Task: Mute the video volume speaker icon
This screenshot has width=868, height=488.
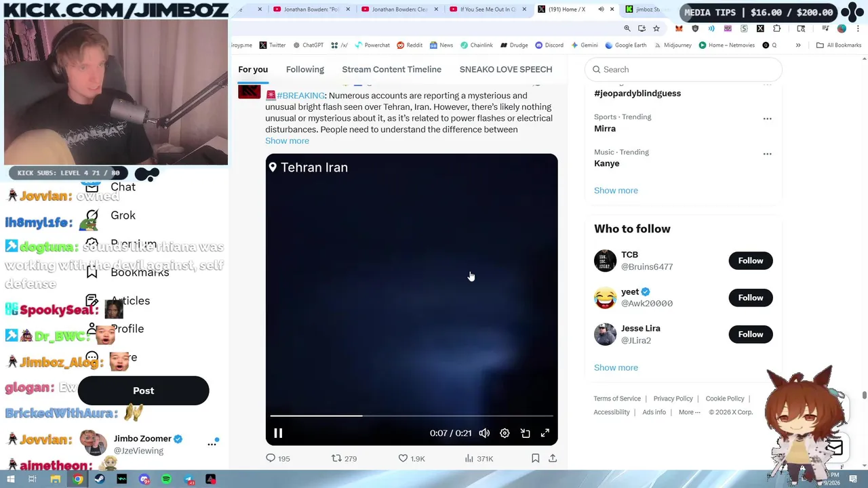Action: [484, 433]
